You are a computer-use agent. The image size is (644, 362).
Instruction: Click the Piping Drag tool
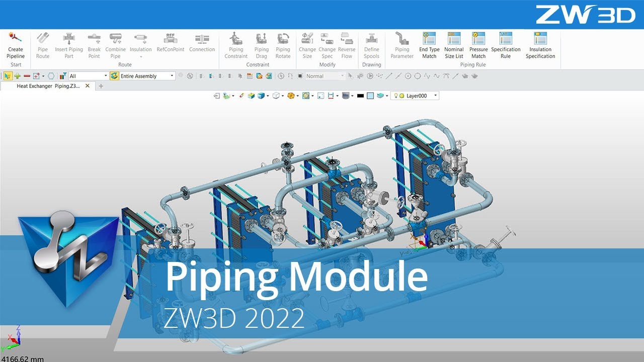[261, 46]
